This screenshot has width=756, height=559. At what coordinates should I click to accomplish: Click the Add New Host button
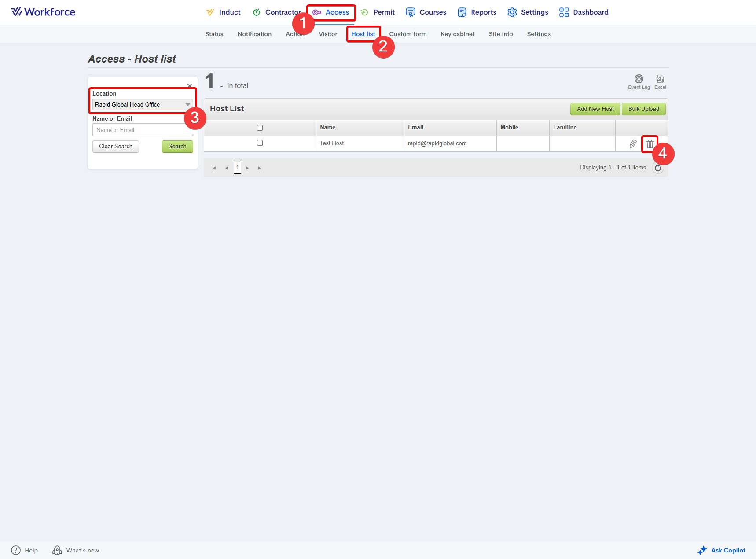[x=595, y=109]
